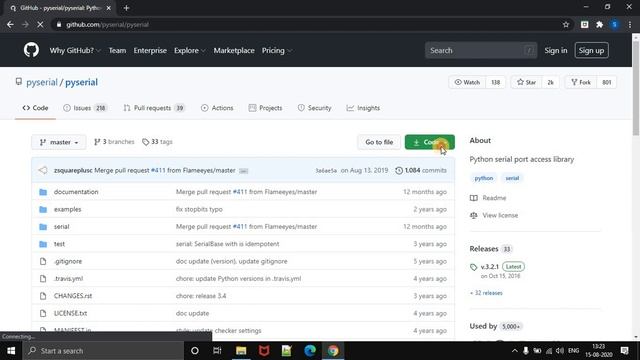Viewport: 640px width, 360px height.
Task: Click the python topic tag
Action: [x=483, y=178]
